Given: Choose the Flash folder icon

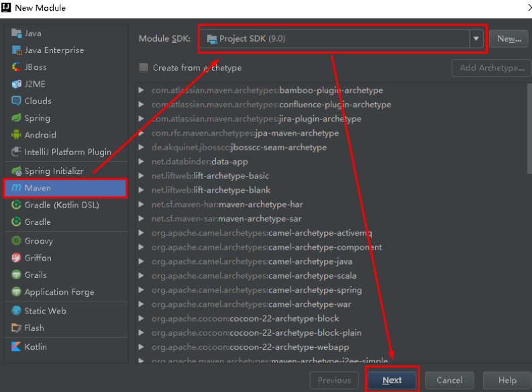Looking at the screenshot, I should tap(16, 328).
